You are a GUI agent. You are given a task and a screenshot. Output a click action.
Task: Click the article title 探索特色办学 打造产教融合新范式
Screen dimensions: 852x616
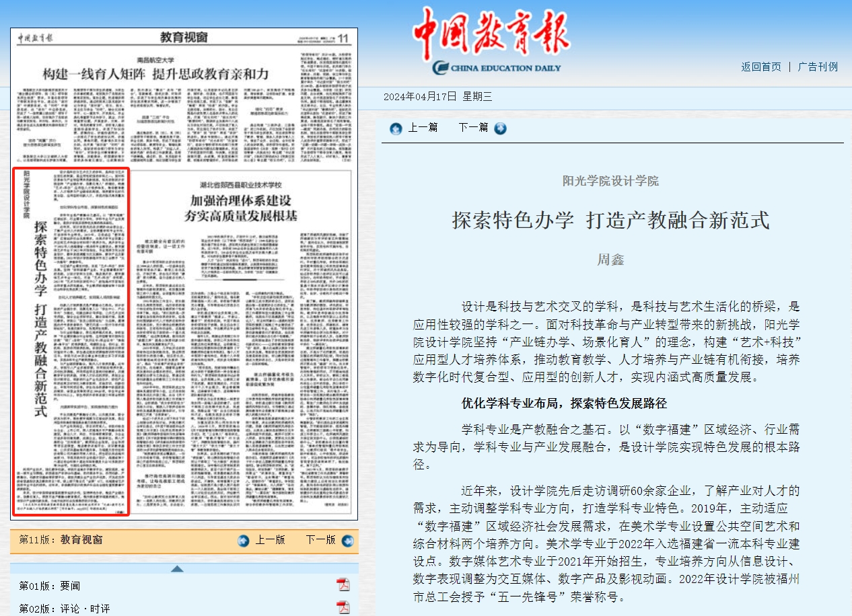tap(610, 220)
